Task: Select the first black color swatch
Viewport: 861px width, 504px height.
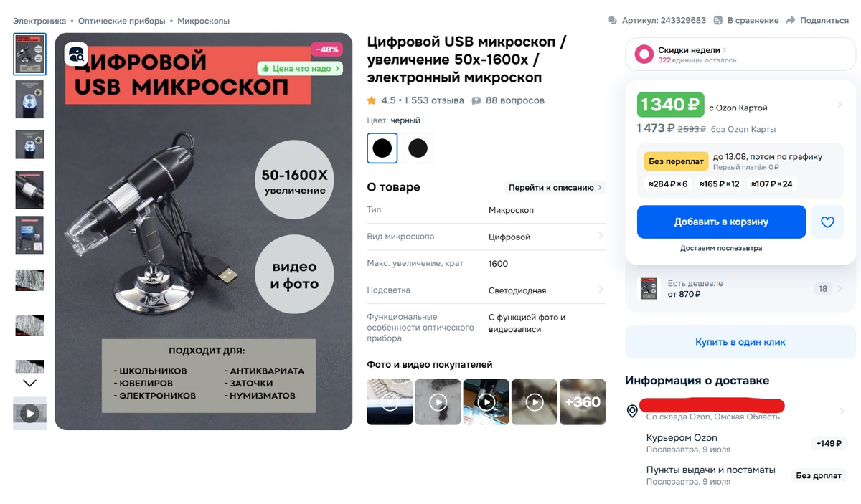Action: click(x=382, y=148)
